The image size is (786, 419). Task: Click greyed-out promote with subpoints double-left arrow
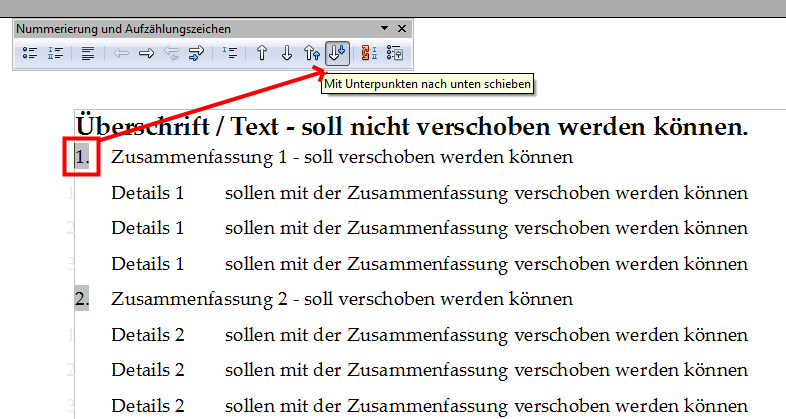click(171, 53)
